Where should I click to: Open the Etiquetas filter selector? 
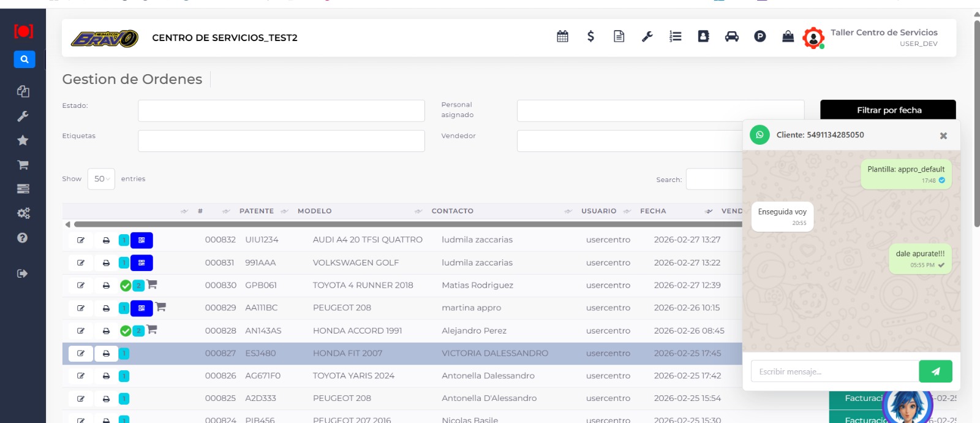(281, 141)
